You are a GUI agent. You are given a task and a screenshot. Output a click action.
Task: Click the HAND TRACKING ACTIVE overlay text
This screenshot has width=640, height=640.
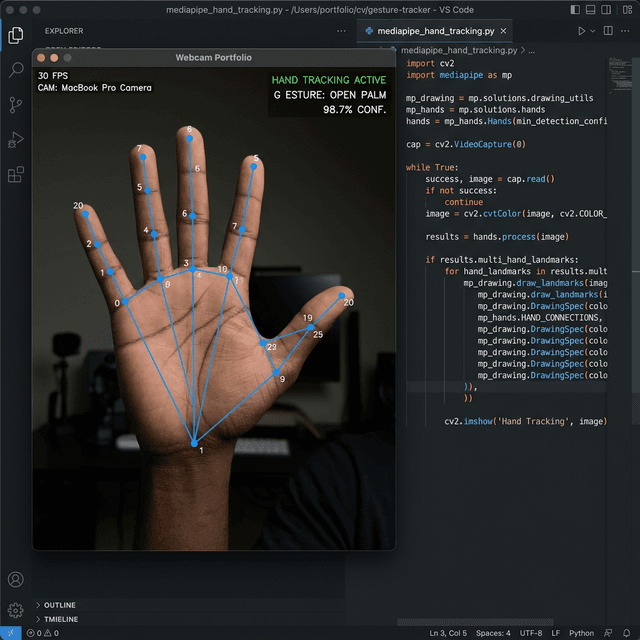pos(329,80)
